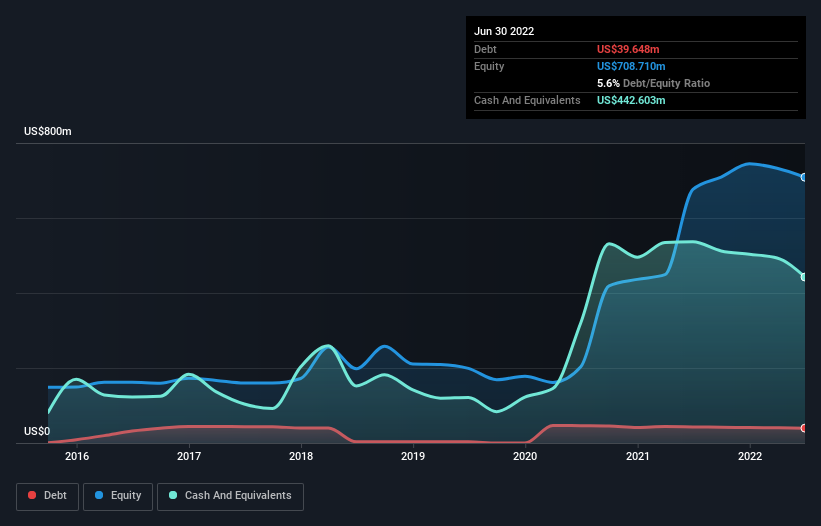
Task: Toggle the Cash And Equivalents legend button
Action: point(230,496)
